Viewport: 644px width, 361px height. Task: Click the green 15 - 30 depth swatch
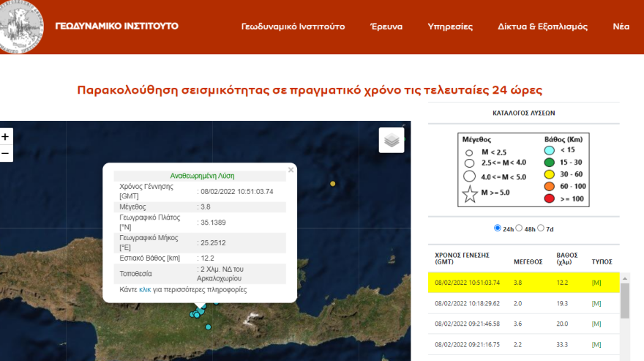(x=549, y=163)
